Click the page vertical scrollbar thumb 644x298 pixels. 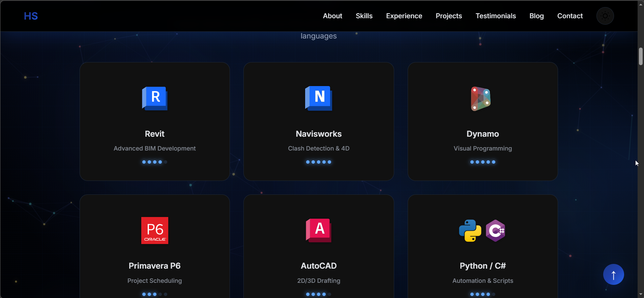[x=641, y=56]
